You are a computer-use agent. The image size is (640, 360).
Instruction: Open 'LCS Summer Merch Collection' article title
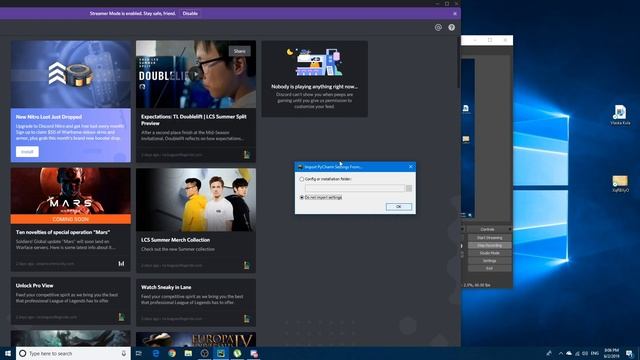pos(176,240)
